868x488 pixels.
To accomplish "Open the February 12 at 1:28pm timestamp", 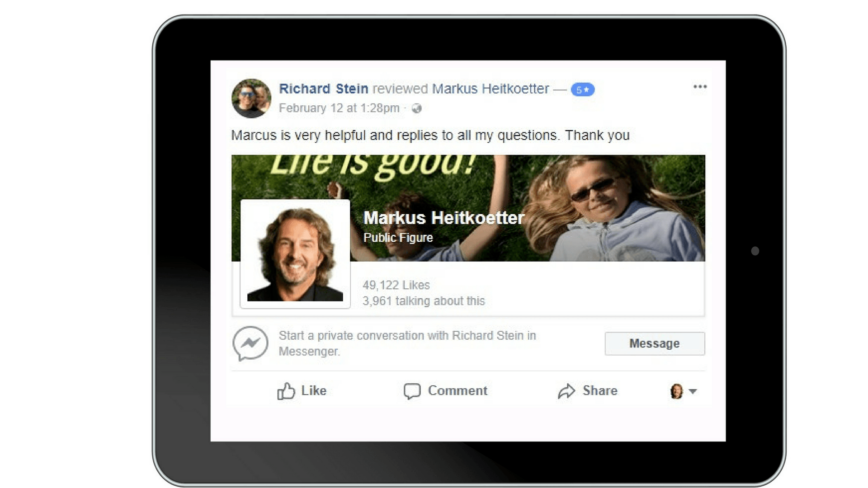I will coord(339,108).
